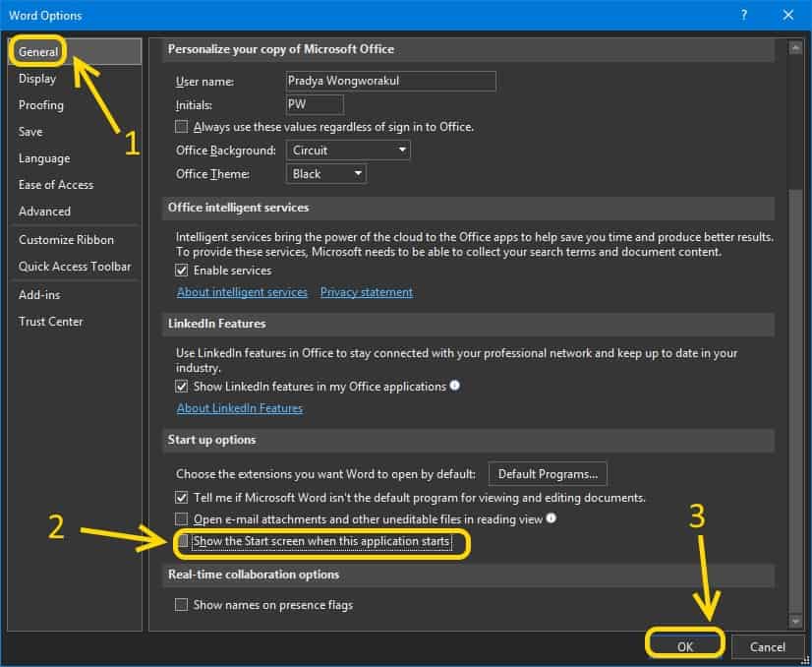Enable Show the Start screen checkbox
The image size is (812, 667).
(182, 542)
